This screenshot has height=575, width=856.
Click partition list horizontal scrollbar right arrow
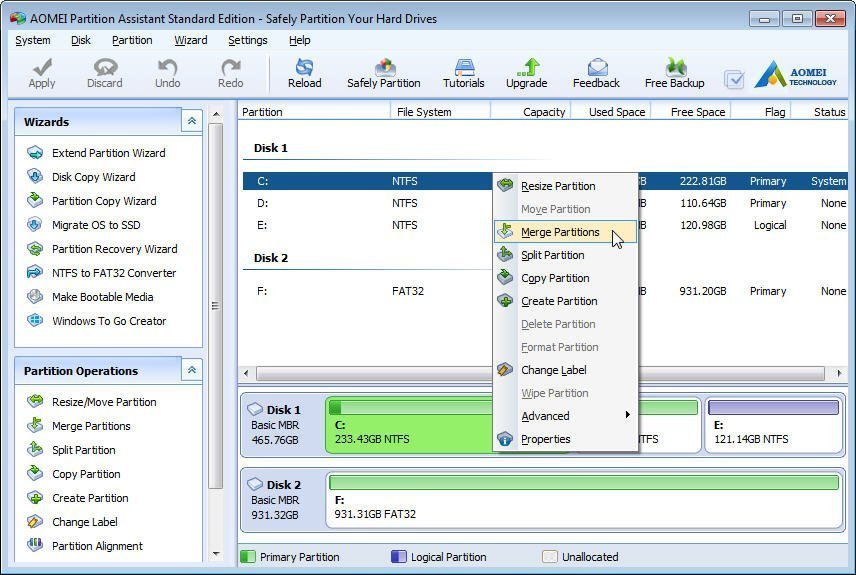tap(839, 374)
